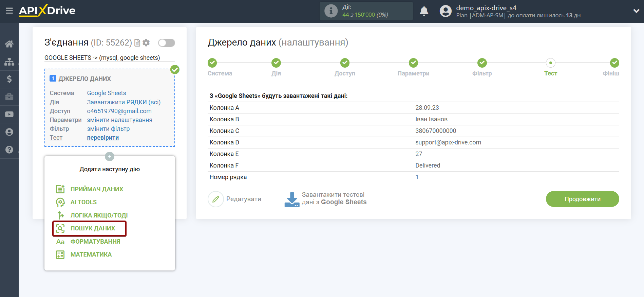Open the user profile icon in sidebar
The image size is (644, 297).
pyautogui.click(x=9, y=132)
